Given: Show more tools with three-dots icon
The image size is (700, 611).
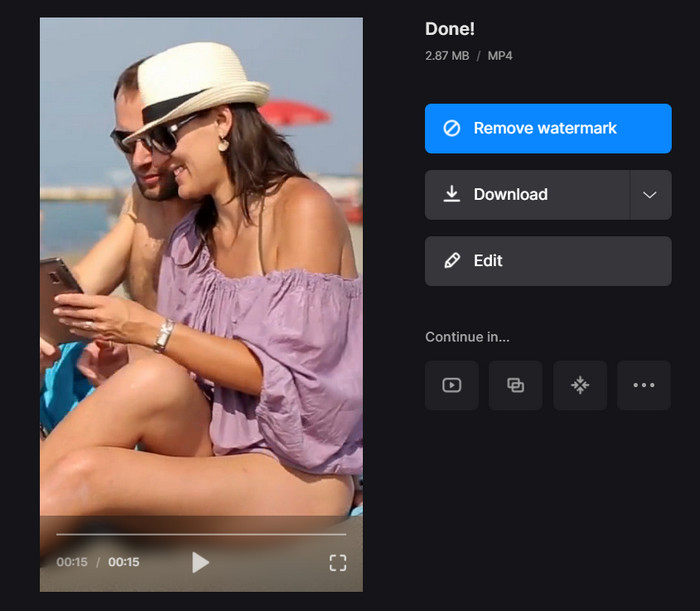Looking at the screenshot, I should 644,386.
